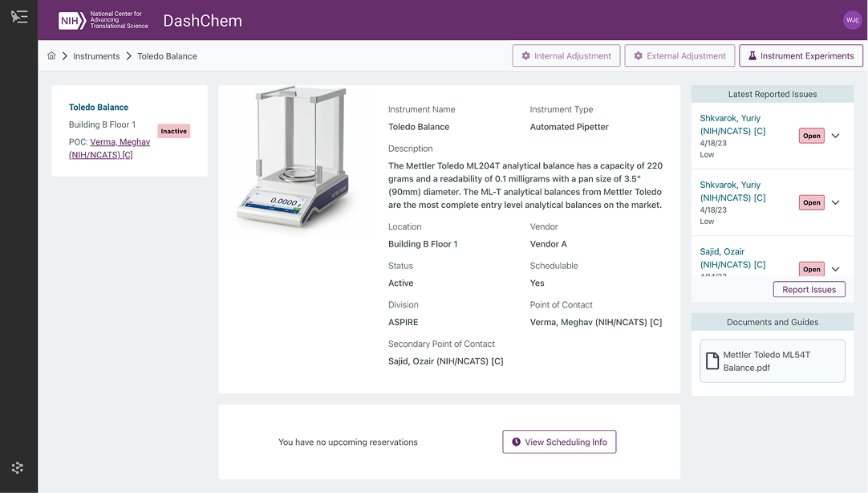Screen dimensions: 868x493
Task: Open the user avatar in header
Action: pos(852,20)
